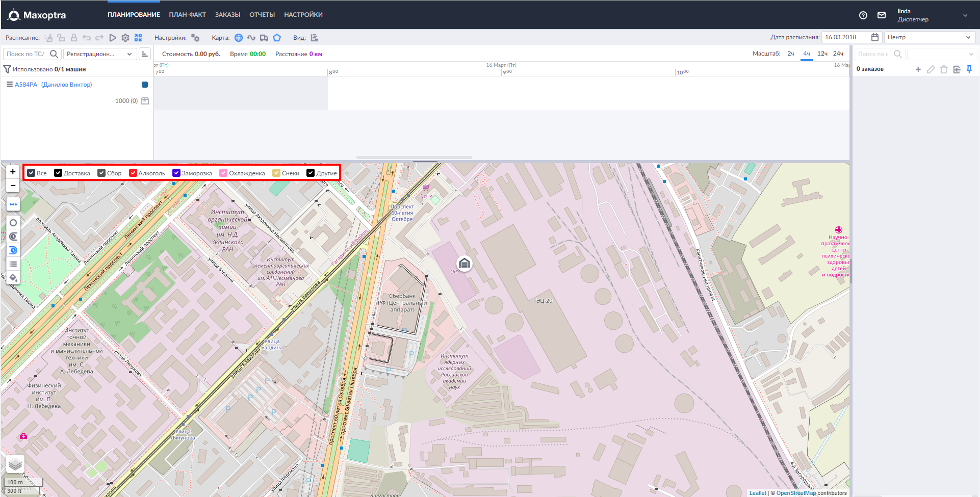Set timeline scale to 12ч
The width and height of the screenshot is (980, 497).
822,54
